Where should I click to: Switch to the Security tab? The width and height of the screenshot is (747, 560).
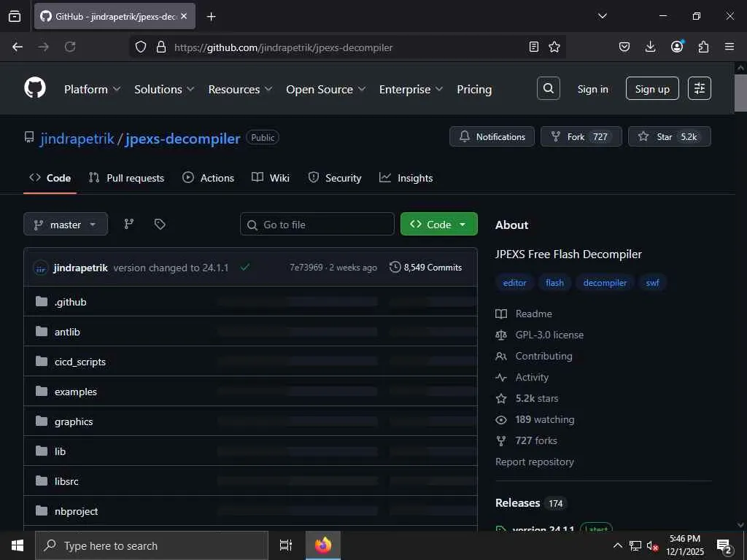335,178
